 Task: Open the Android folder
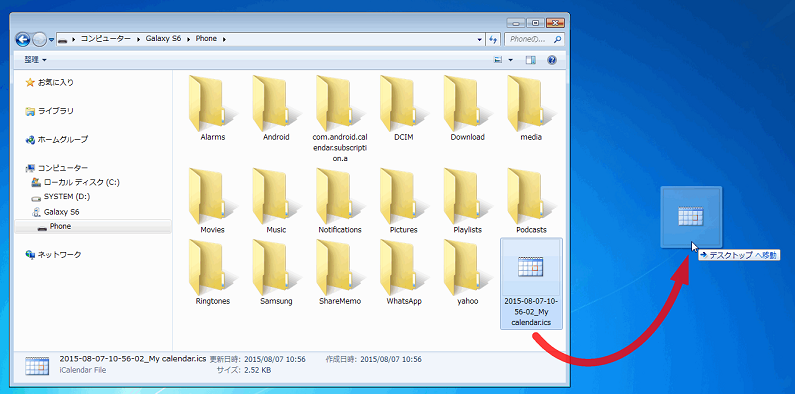coord(276,109)
